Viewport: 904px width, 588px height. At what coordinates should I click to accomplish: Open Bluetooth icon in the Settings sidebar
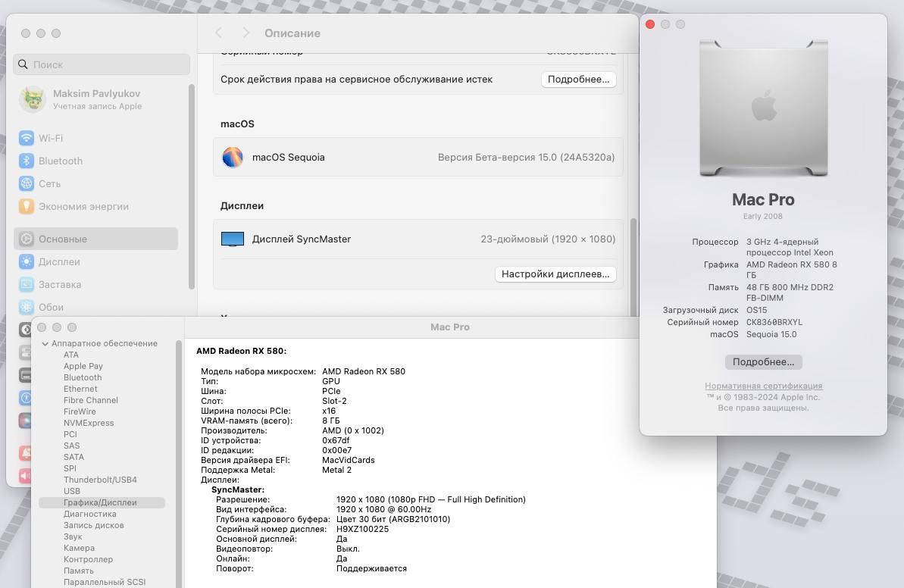coord(27,161)
